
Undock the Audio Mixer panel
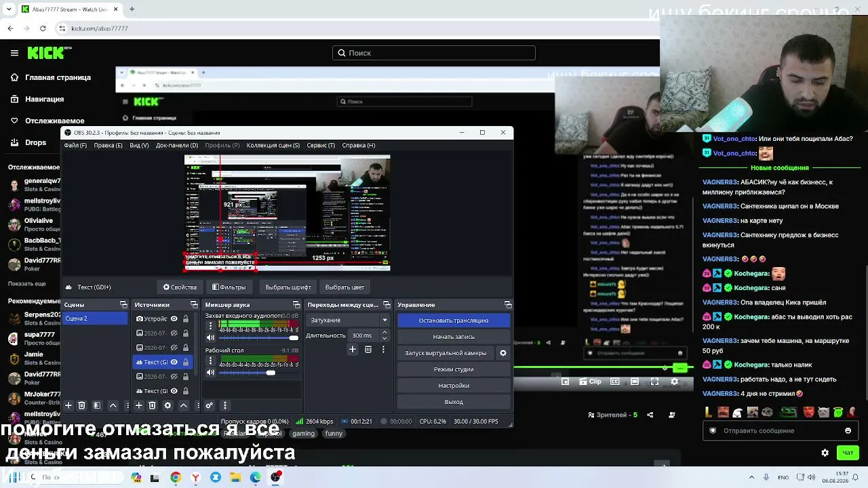point(296,305)
